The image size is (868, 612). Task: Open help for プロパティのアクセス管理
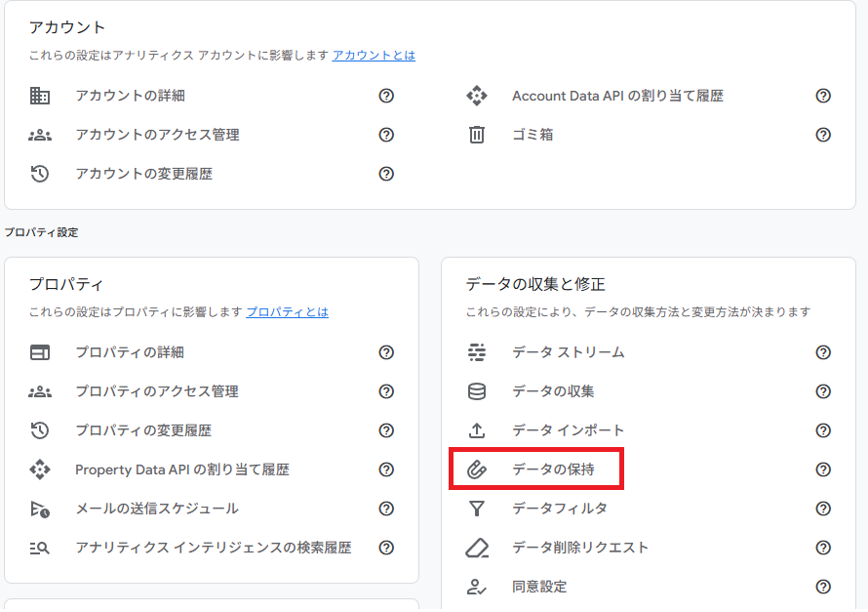coord(386,391)
